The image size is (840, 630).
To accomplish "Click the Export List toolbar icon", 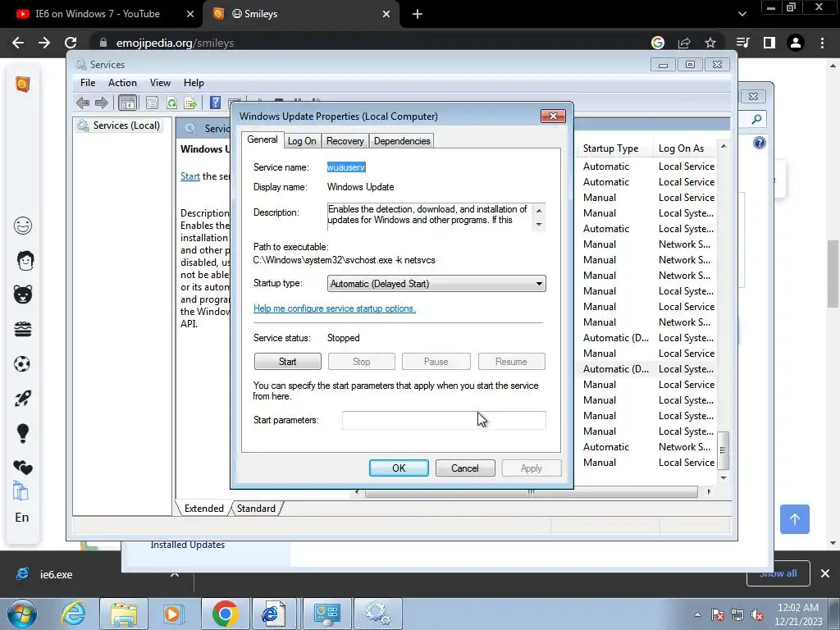I will (190, 103).
